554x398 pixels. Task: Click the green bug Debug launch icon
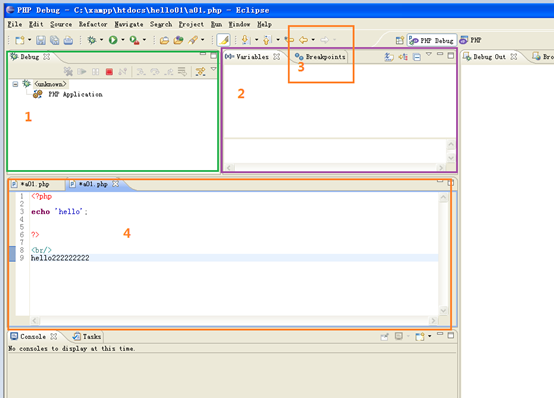click(92, 40)
